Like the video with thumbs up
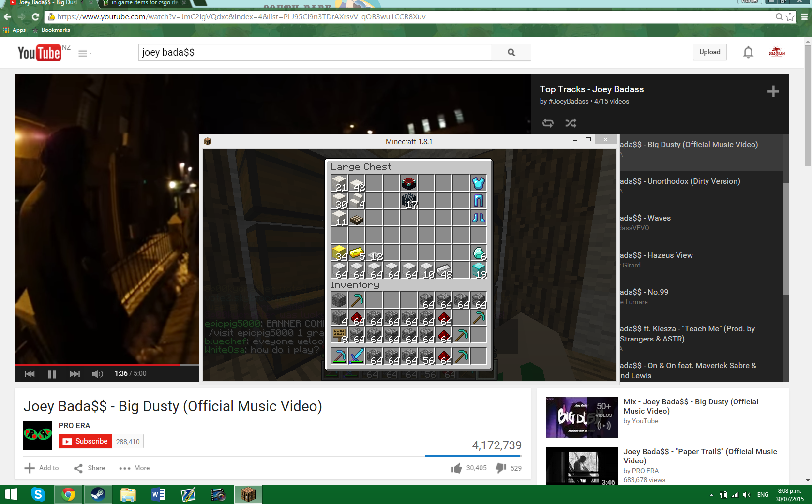Screen dimensions: 812x504 [x=456, y=468]
